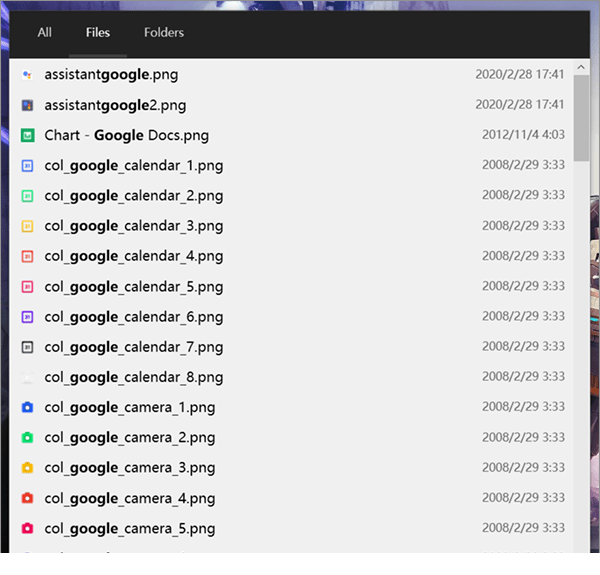This screenshot has height=575, width=600.
Task: Click the red col_google_calendar_4 icon
Action: [27, 256]
